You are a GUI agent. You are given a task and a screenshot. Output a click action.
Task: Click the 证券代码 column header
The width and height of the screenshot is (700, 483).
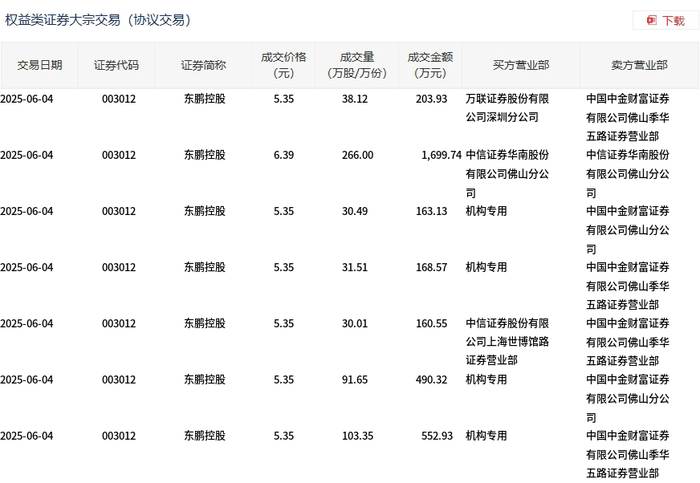point(117,65)
